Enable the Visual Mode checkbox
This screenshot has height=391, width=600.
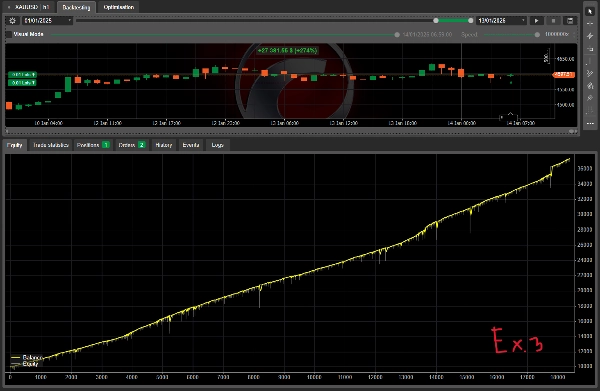pos(9,34)
